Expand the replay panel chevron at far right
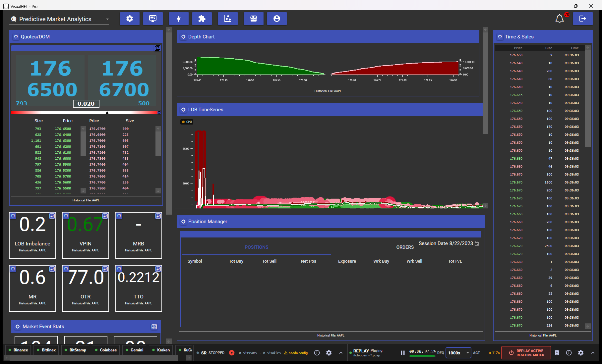Screen dimensions: 602x364 593,353
